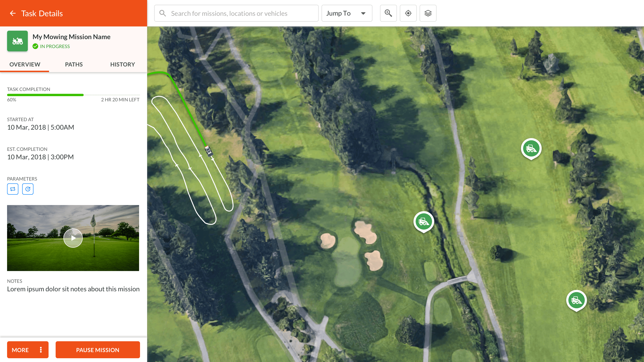The width and height of the screenshot is (644, 362).
Task: Click the task completion progress bar
Action: tap(74, 95)
